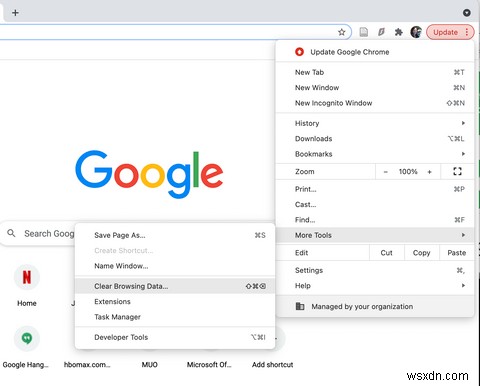This screenshot has width=480, height=386.
Task: Enter fullscreen via the zoom row icon
Action: 457,172
